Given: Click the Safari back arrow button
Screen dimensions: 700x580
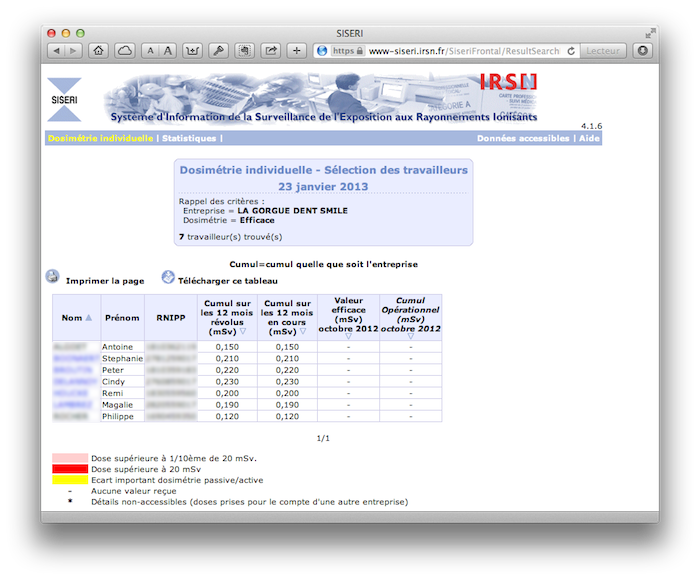Looking at the screenshot, I should (x=55, y=50).
